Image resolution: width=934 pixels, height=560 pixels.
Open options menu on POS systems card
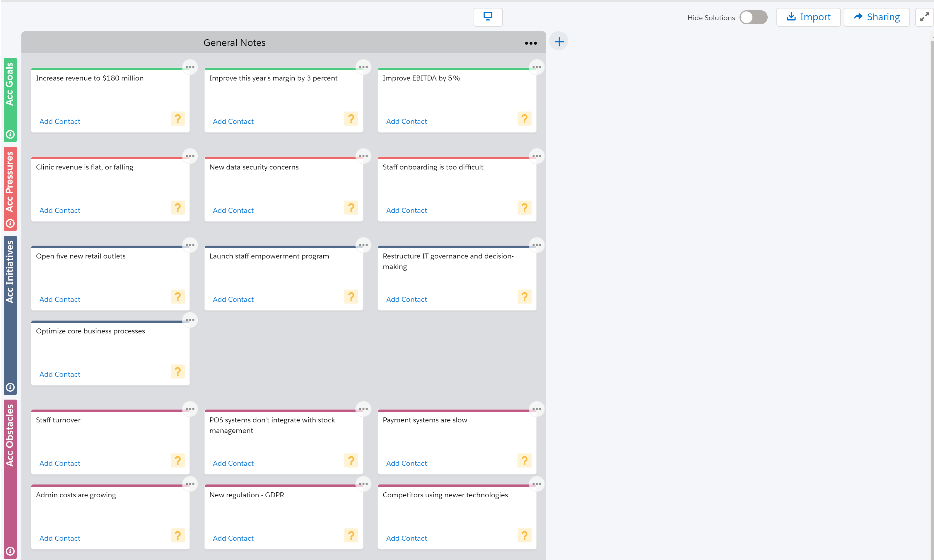363,409
